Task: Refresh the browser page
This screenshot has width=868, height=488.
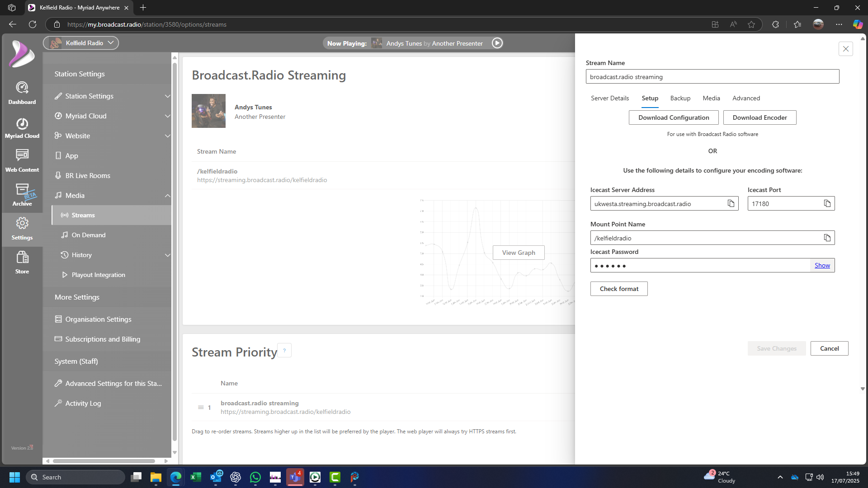Action: tap(33, 24)
